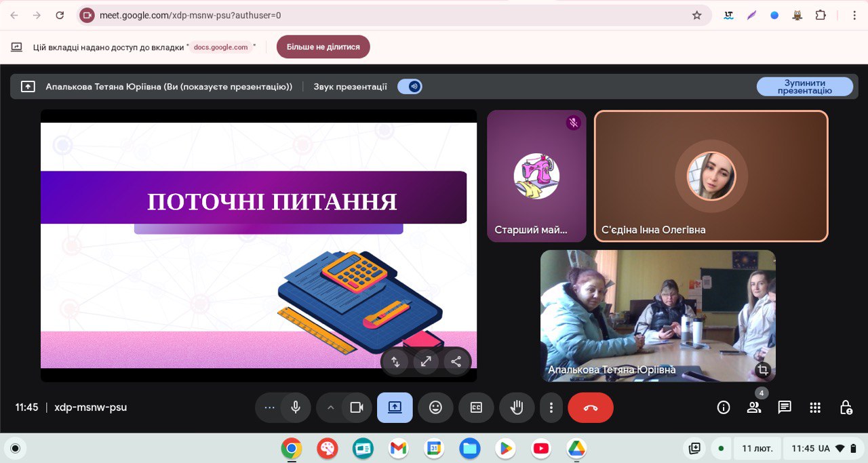This screenshot has height=463, width=868.
Task: Click the Зупинити презентацію button
Action: [804, 87]
